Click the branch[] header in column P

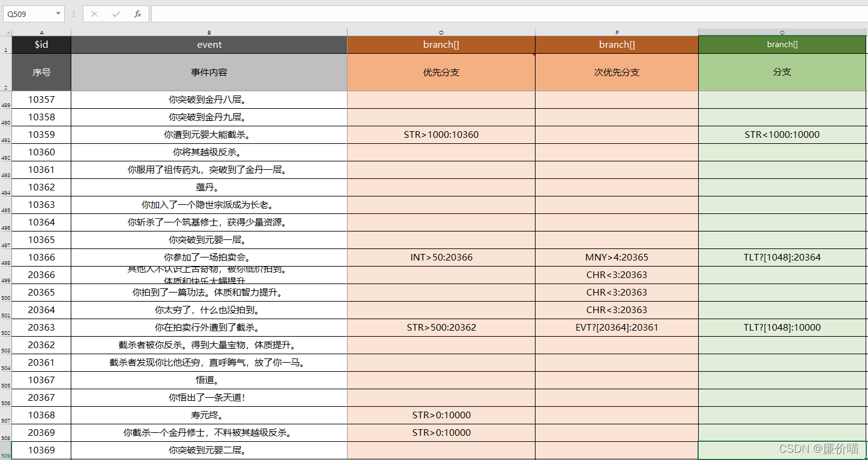coord(617,45)
